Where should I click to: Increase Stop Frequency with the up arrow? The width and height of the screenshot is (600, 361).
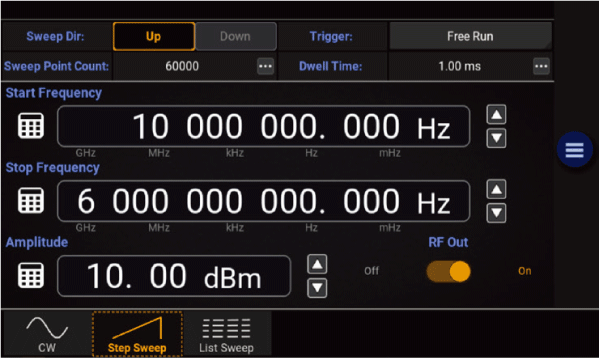[496, 189]
